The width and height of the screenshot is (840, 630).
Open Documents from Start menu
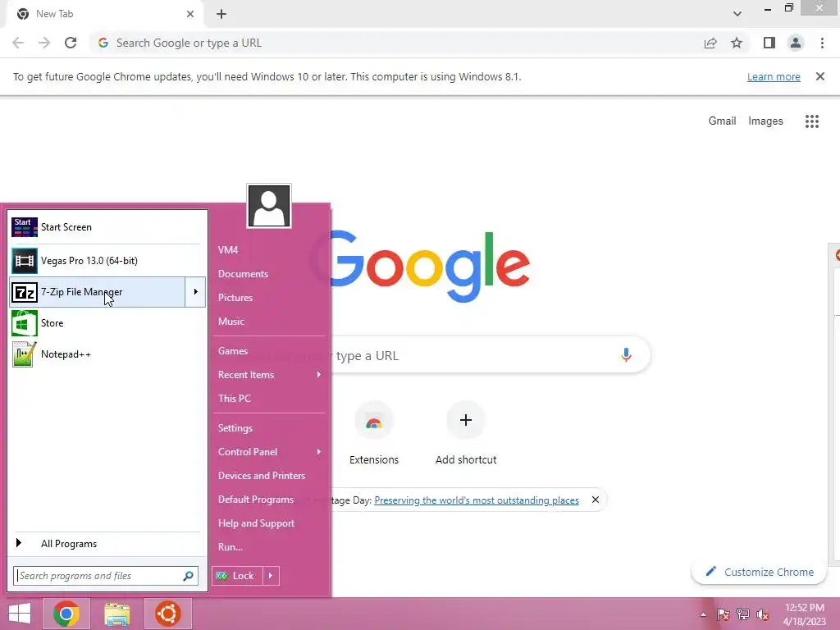pos(243,274)
